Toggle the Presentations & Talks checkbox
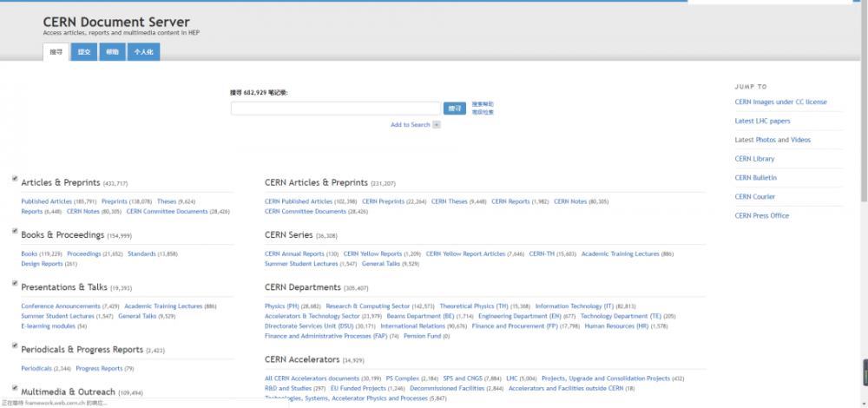 coord(15,283)
